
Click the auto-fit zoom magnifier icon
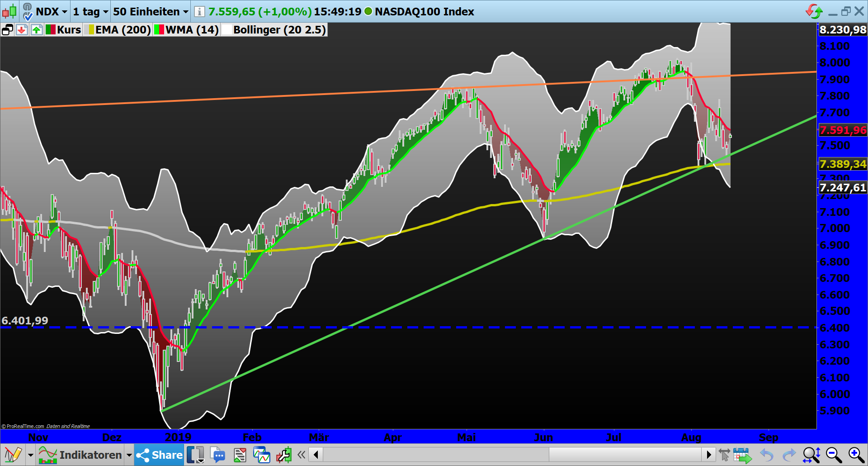[x=811, y=455]
